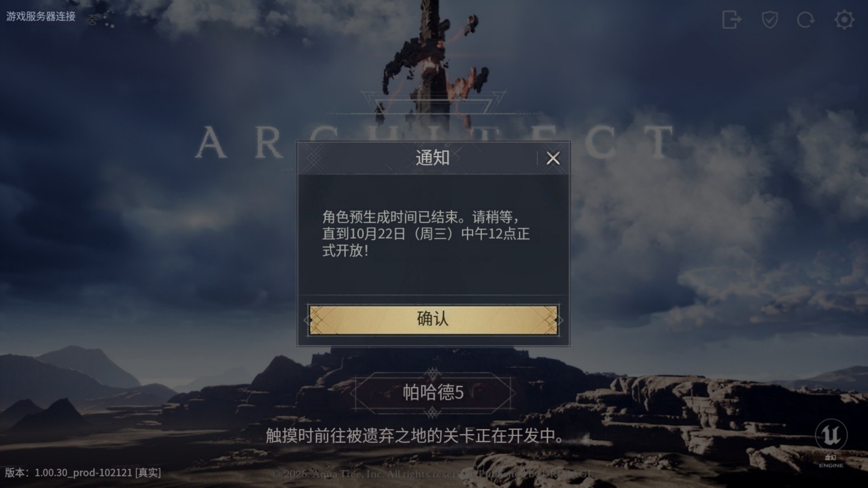The image size is (868, 488).
Task: Click the 角色预生成时间已结束 message text
Action: tap(426, 234)
